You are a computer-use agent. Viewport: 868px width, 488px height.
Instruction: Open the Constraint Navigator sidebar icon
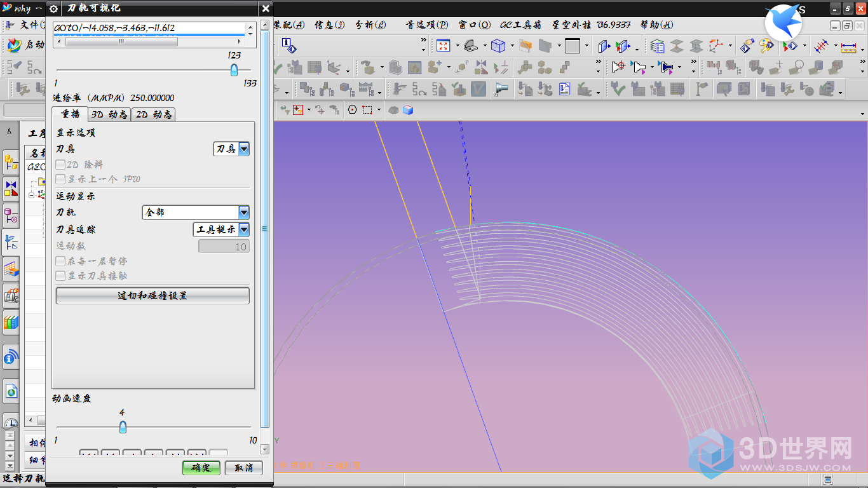[11, 189]
